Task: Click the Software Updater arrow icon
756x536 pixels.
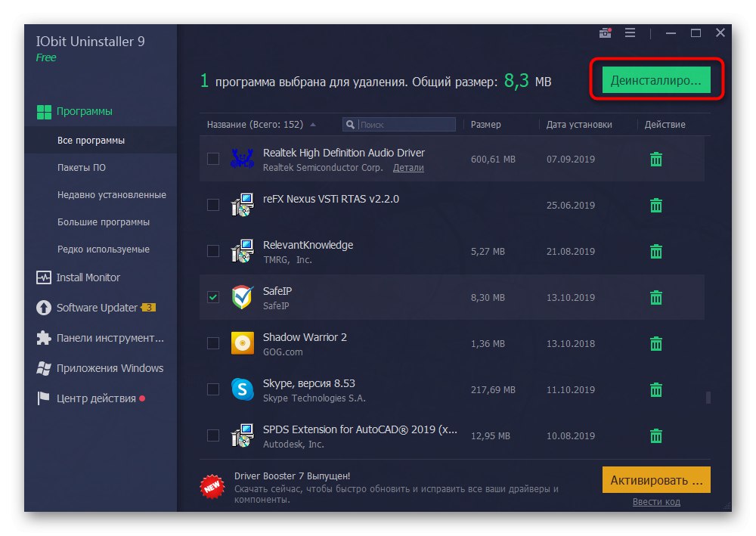Action: [x=43, y=308]
